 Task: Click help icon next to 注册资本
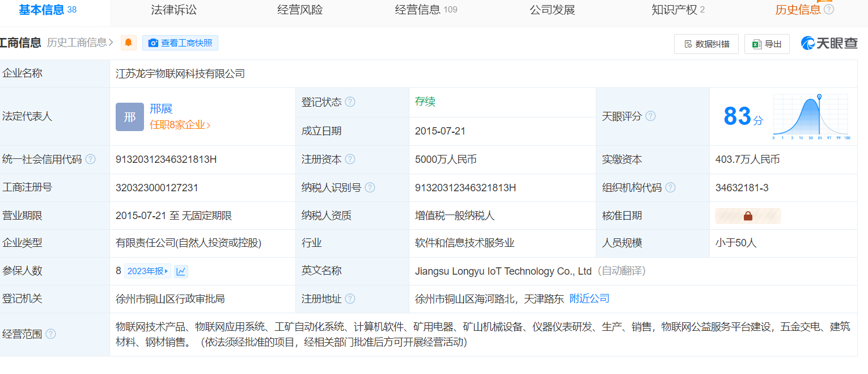350,159
